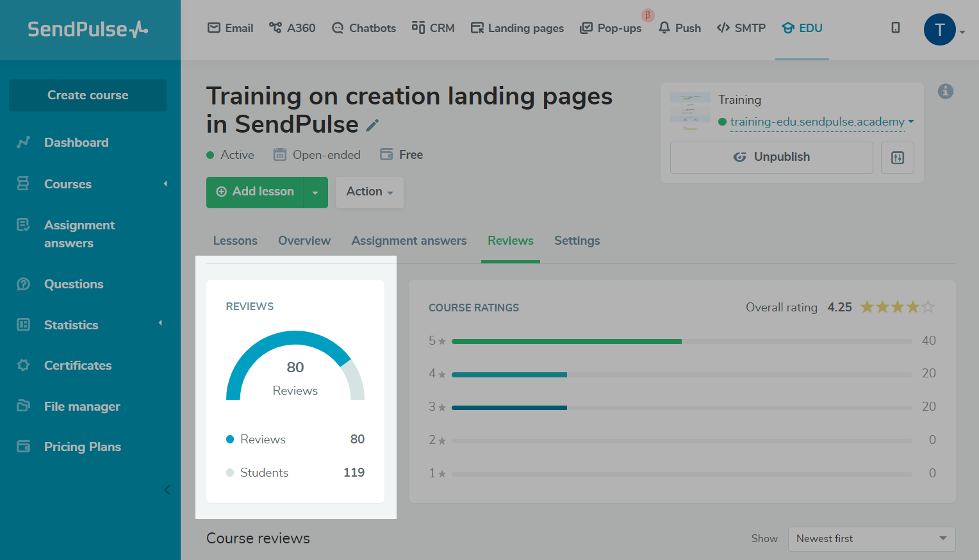Open the training-edu.sendpulse.academy domain link
Image resolution: width=979 pixels, height=560 pixels.
tap(817, 122)
